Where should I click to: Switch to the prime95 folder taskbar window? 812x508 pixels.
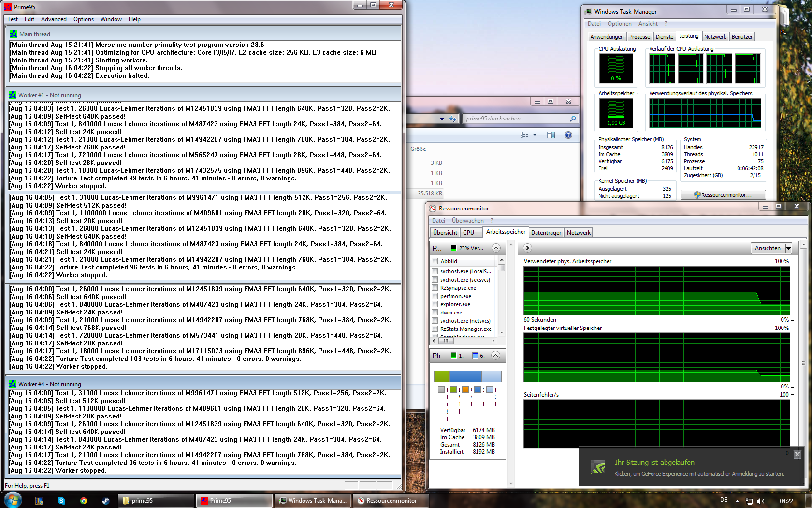pyautogui.click(x=156, y=501)
